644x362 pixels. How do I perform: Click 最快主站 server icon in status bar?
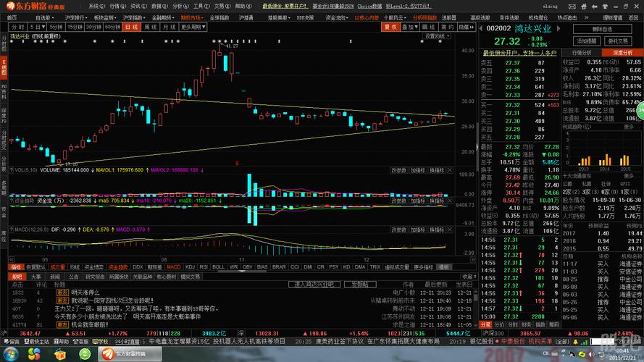(x=37, y=342)
